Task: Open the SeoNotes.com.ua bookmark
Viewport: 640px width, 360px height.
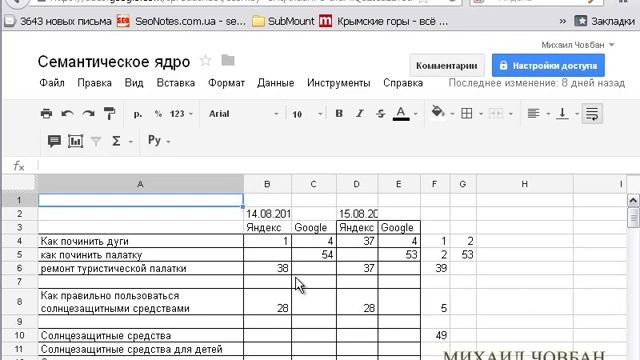Action: [181, 21]
